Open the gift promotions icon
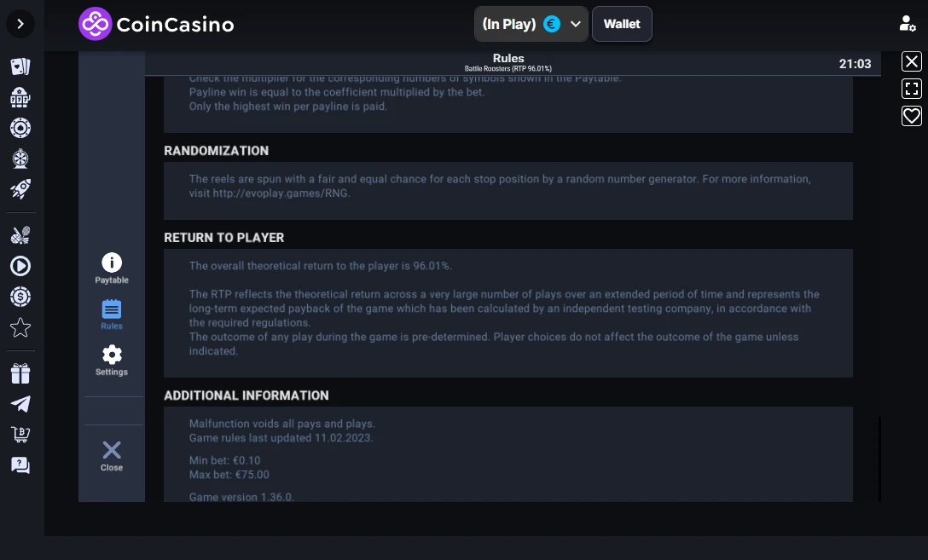Viewport: 928px width, 560px height. tap(20, 373)
